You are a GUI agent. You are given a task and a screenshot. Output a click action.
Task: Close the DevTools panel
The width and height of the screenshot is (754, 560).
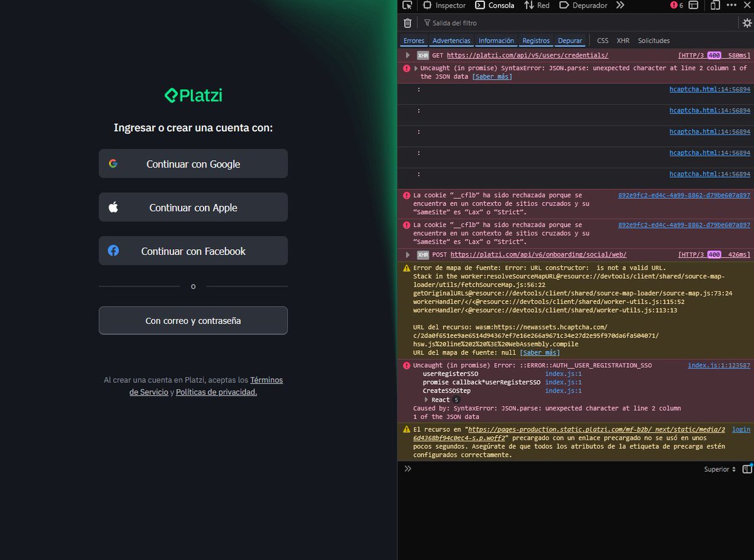coord(746,5)
